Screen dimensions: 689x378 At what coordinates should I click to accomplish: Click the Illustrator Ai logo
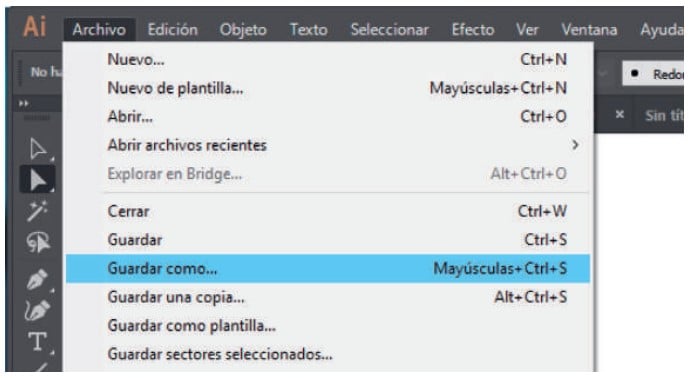[x=34, y=27]
